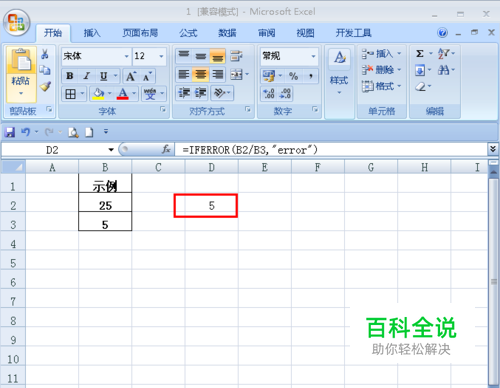Click AutoSum sigma icon
This screenshot has width=500, height=388.
420,53
